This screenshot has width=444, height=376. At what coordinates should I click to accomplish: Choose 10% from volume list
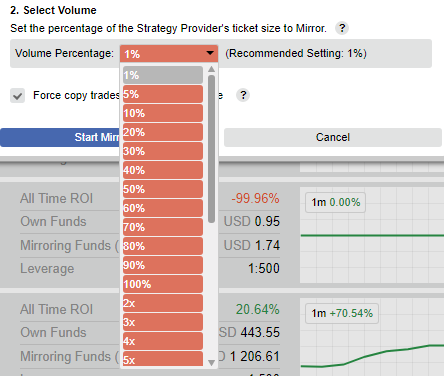tap(163, 113)
